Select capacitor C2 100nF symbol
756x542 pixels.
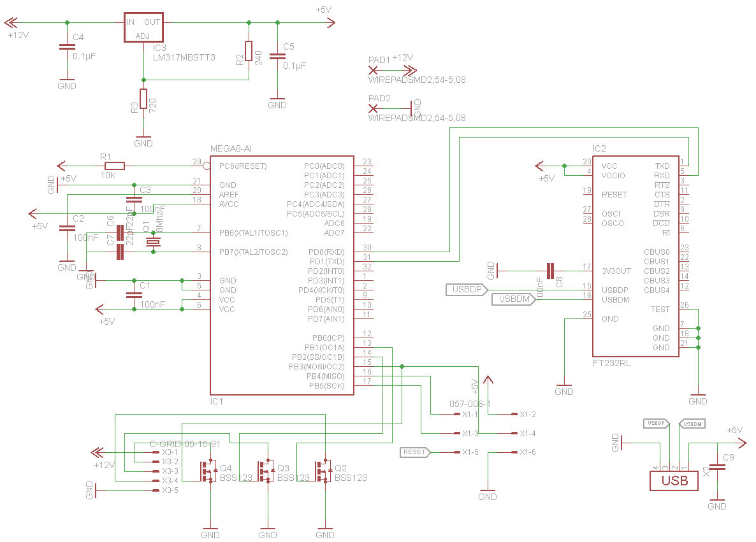click(x=67, y=229)
